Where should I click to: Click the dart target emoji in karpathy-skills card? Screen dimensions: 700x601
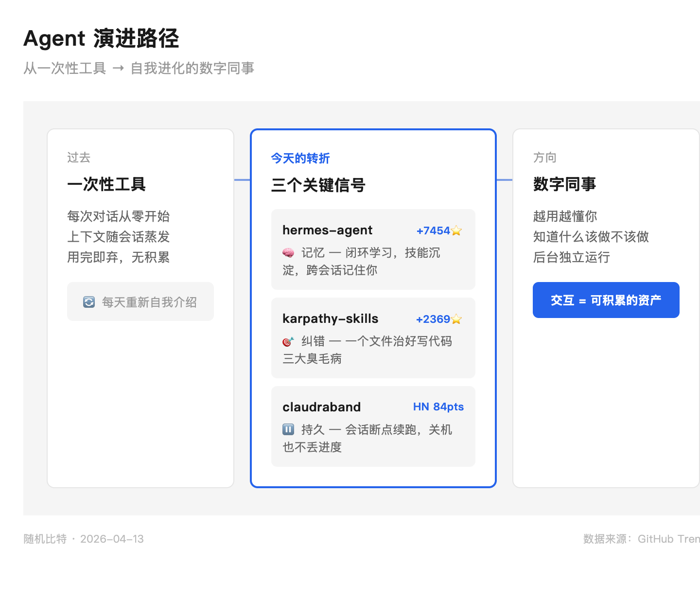pyautogui.click(x=288, y=341)
